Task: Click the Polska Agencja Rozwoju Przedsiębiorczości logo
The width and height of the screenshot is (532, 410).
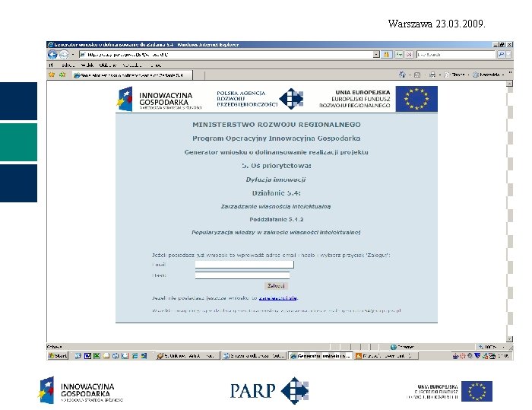Action: pyautogui.click(x=260, y=99)
